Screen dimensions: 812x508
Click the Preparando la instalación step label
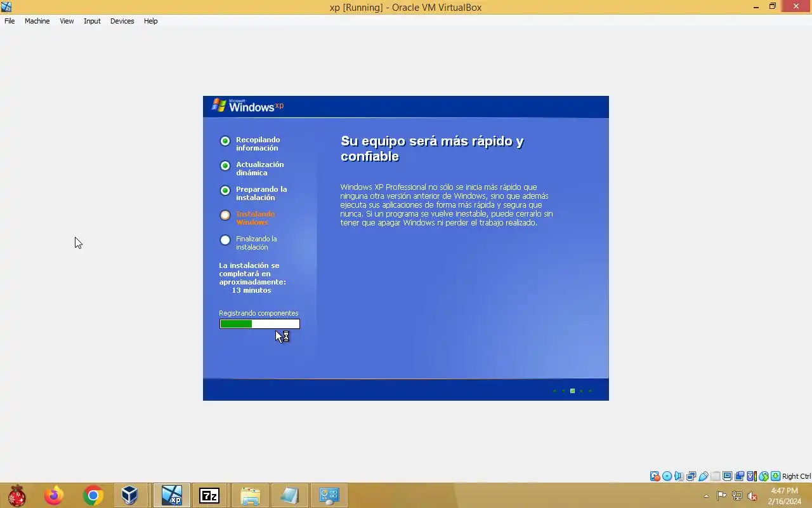point(261,193)
